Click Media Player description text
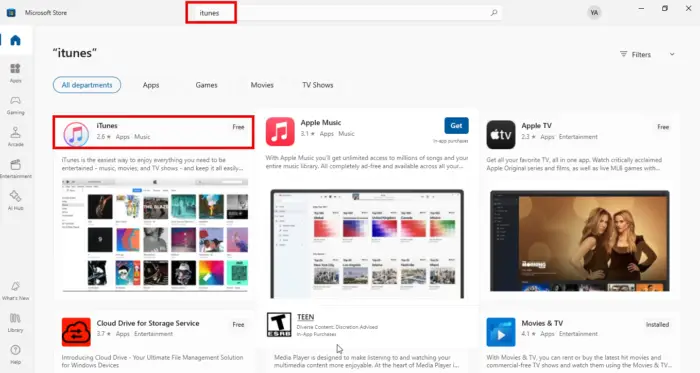The height and width of the screenshot is (373, 700). click(366, 361)
